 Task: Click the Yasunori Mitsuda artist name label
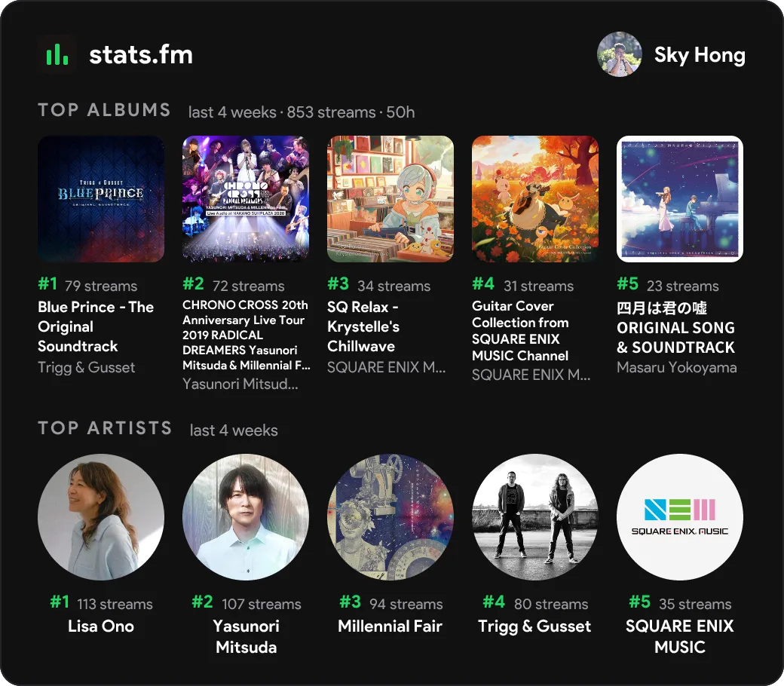246,636
